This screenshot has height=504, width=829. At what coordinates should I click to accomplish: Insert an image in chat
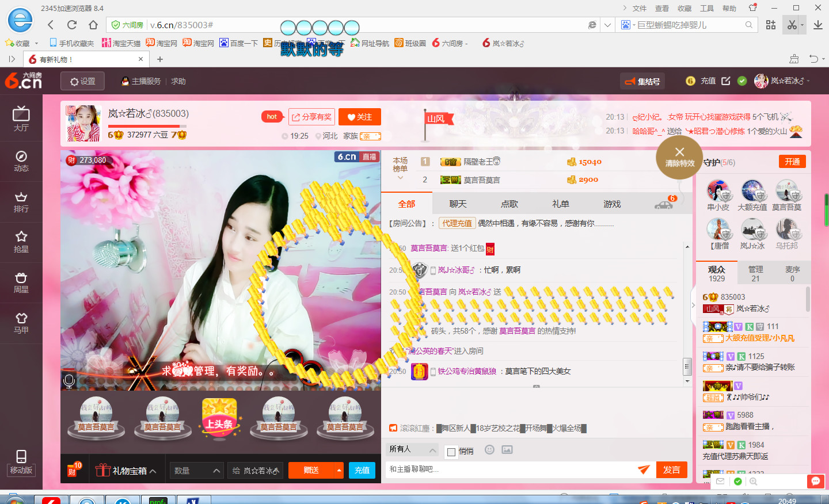pyautogui.click(x=507, y=450)
